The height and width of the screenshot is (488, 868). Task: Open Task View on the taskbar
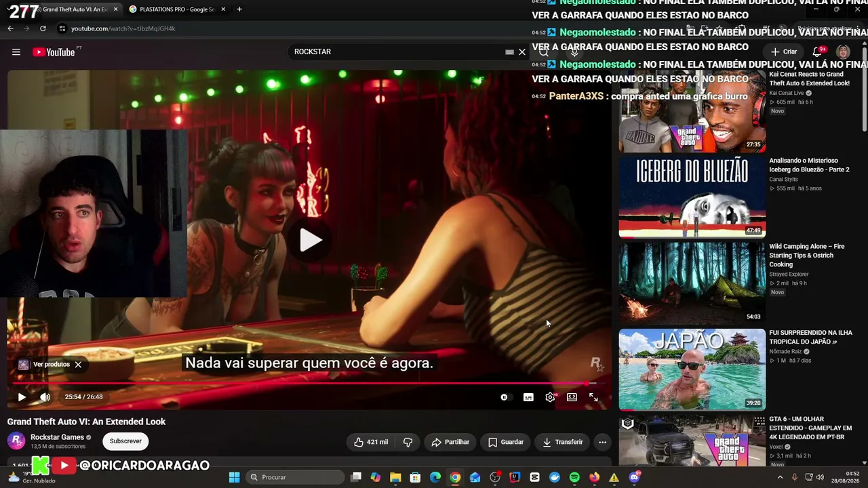[356, 477]
